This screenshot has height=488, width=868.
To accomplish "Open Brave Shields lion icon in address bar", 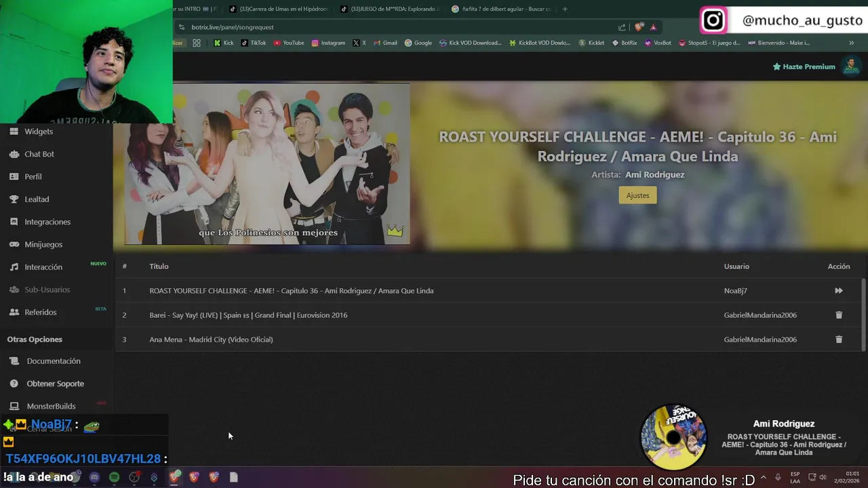I will [x=639, y=27].
